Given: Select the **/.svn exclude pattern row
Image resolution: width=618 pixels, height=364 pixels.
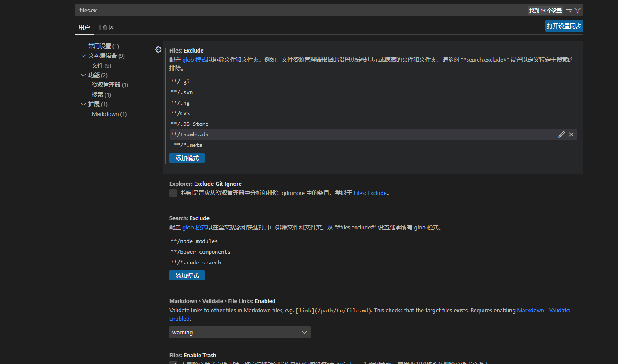Looking at the screenshot, I should pos(373,92).
